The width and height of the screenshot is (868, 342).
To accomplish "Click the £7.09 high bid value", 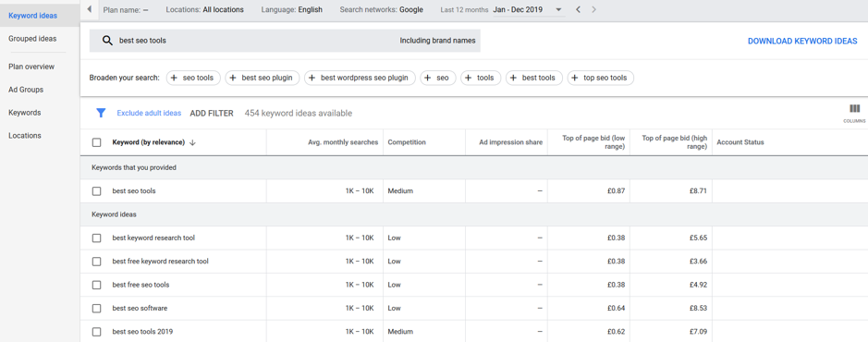I will (x=698, y=332).
